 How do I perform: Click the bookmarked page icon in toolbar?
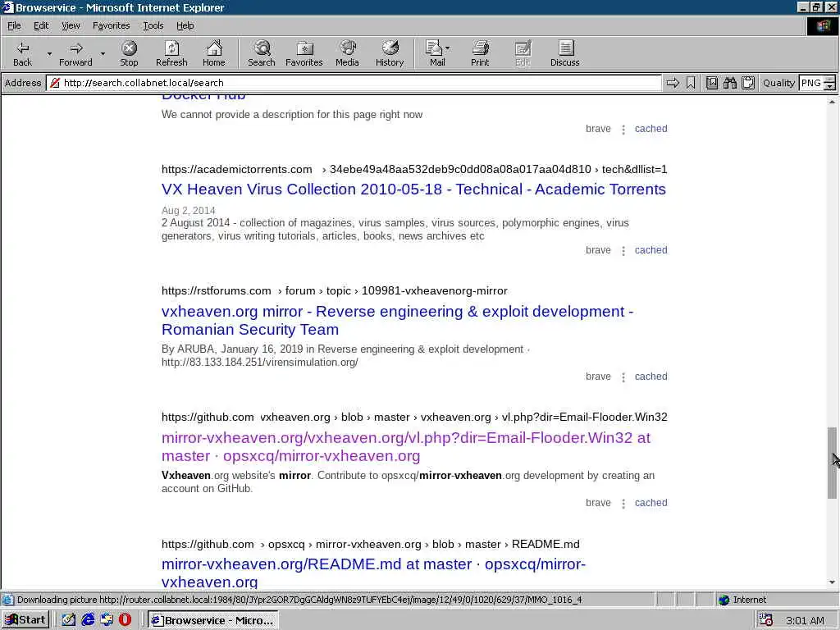tap(712, 83)
